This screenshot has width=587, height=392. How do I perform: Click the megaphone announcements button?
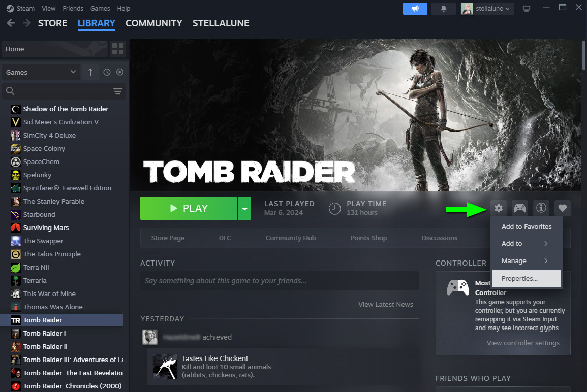click(x=415, y=9)
